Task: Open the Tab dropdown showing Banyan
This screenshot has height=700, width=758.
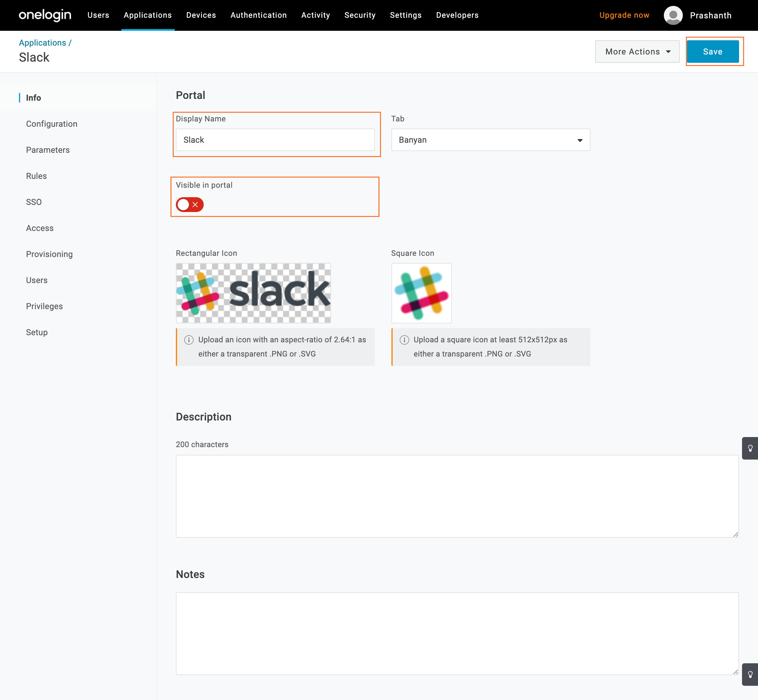Action: [490, 140]
